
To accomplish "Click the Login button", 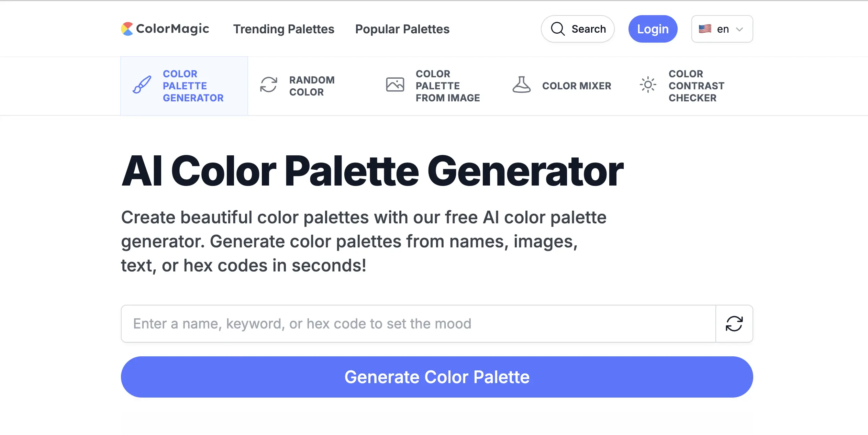I will pyautogui.click(x=653, y=29).
